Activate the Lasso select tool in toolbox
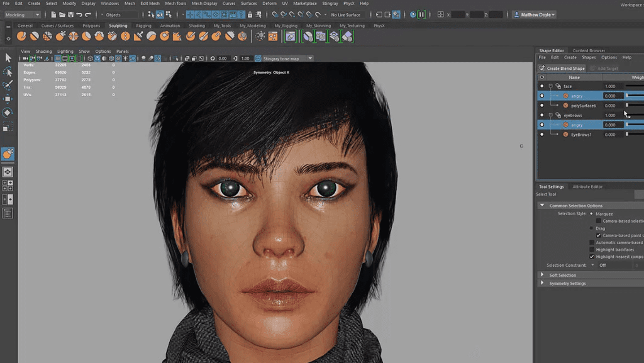The width and height of the screenshot is (644, 363). [8, 72]
